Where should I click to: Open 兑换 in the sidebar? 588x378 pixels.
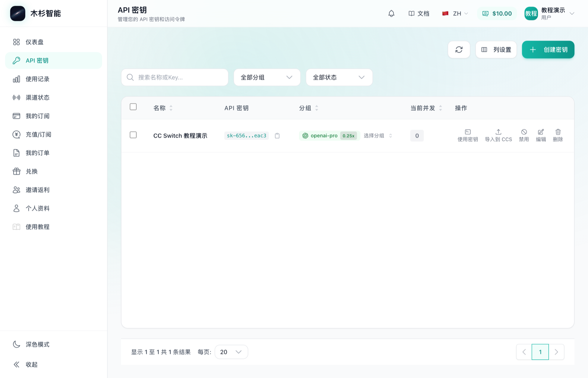pos(54,171)
